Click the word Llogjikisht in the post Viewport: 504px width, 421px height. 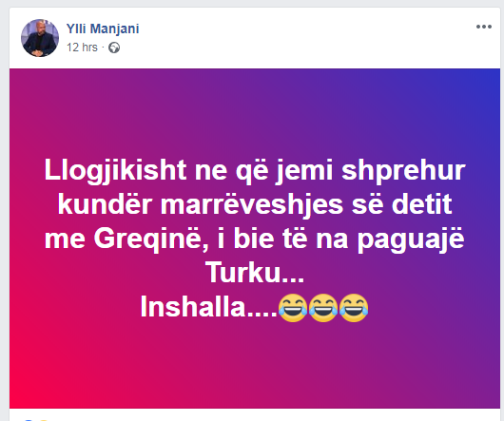[x=115, y=171]
